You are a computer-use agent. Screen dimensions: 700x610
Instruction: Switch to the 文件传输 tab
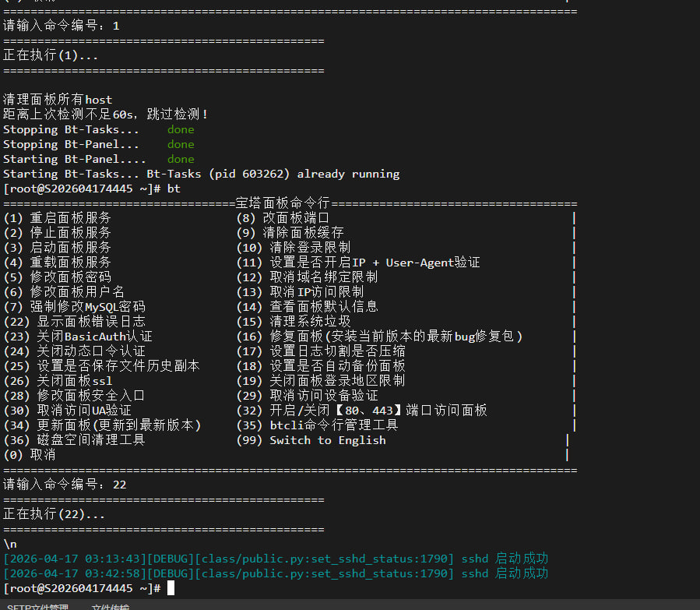point(111,606)
